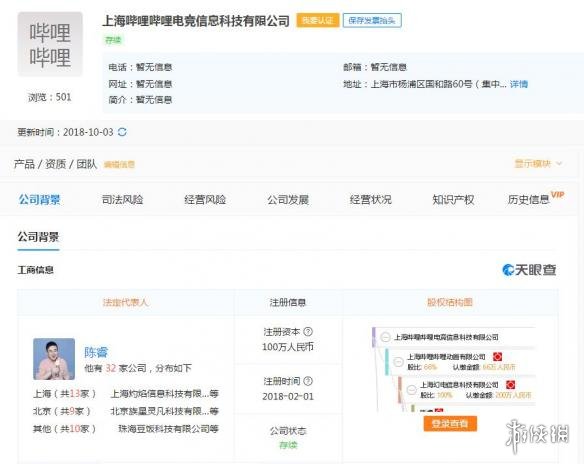Screen dimensions: 584x464
Task: Collapse the 上海哔哩哔哩动画有限公司 equity node
Action: point(398,361)
